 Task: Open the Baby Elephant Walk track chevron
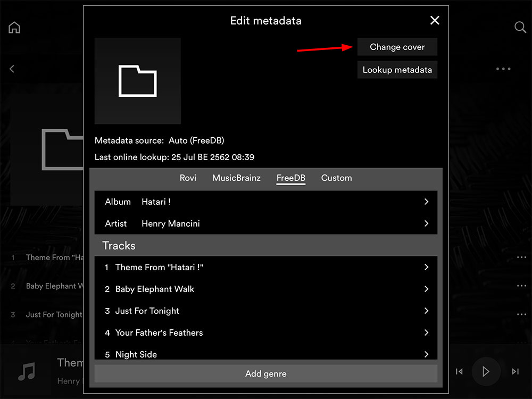[x=426, y=289]
